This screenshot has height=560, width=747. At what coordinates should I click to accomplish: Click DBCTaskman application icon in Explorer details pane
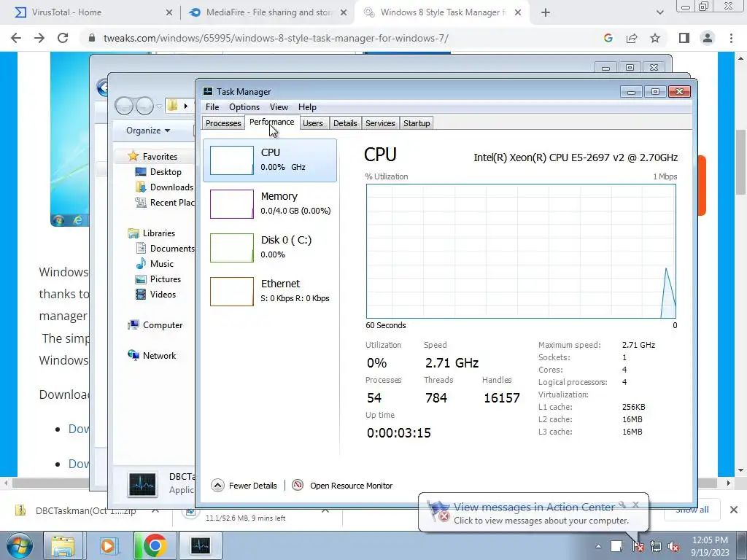point(142,484)
